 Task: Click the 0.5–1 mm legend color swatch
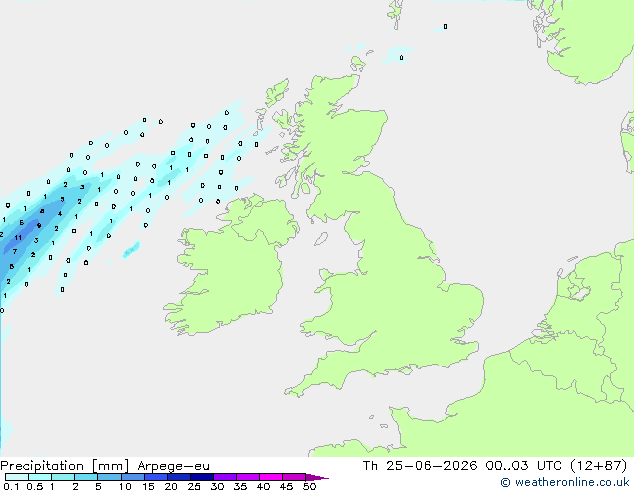coord(40,477)
